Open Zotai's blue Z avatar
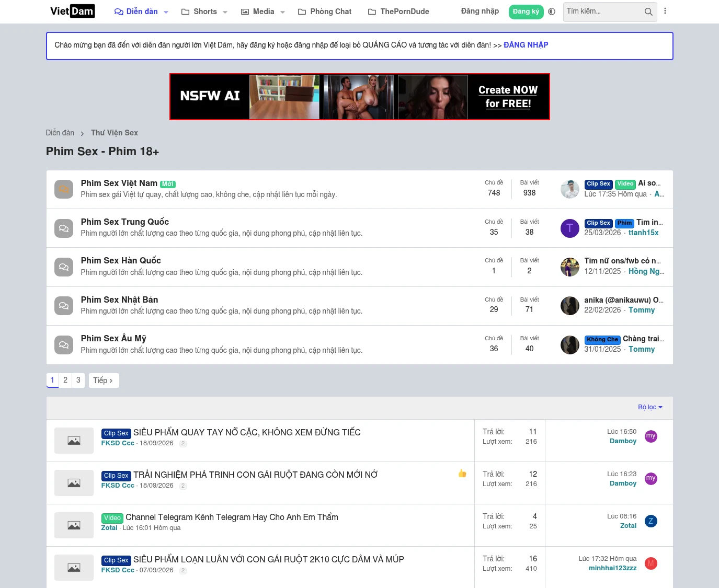719x588 pixels. pyautogui.click(x=650, y=521)
